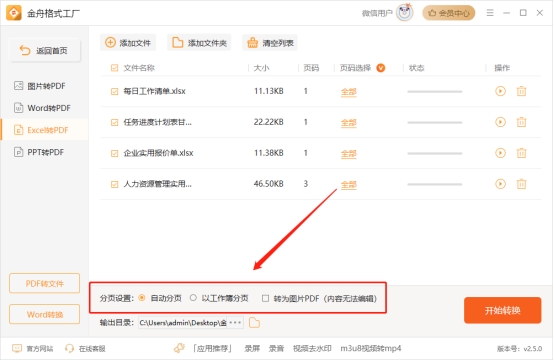This screenshot has height=360, width=554.
Task: Click 添加文件夹 add folder button
Action: [x=199, y=43]
